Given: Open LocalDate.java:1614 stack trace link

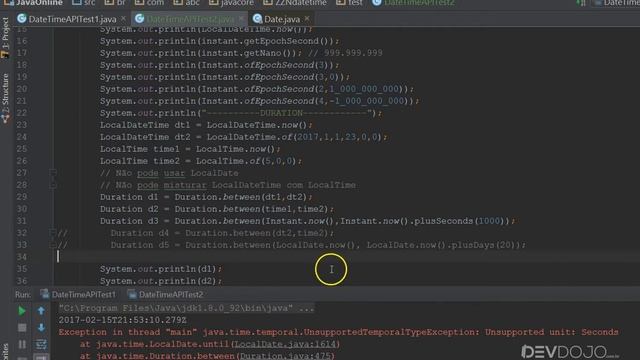Looking at the screenshot, I should (x=285, y=344).
